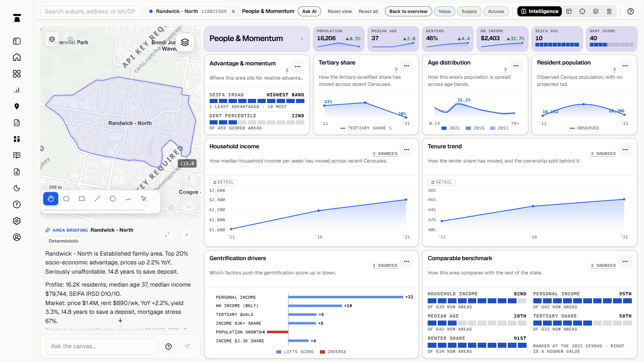Toggle Detail on Household income chart

pos(223,182)
